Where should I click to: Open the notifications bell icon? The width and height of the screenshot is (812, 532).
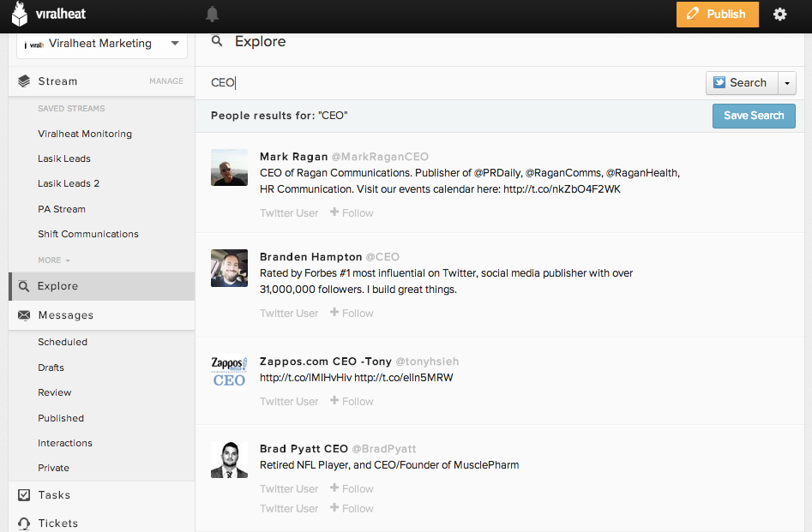tap(213, 14)
